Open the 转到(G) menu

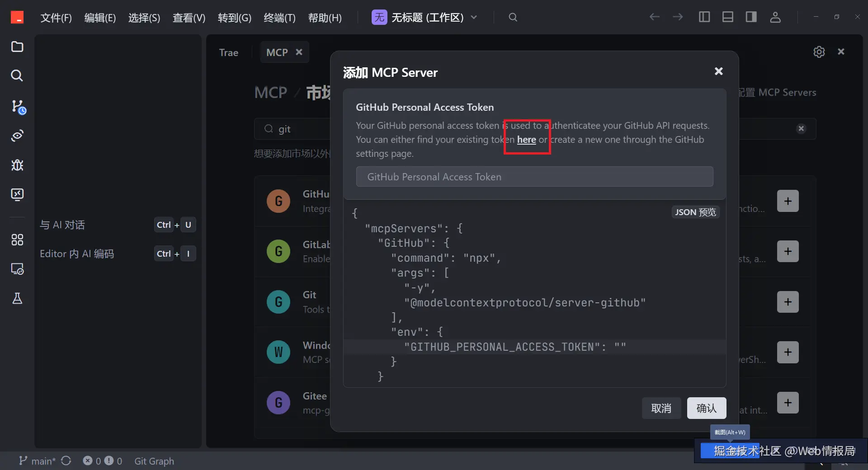coord(234,18)
